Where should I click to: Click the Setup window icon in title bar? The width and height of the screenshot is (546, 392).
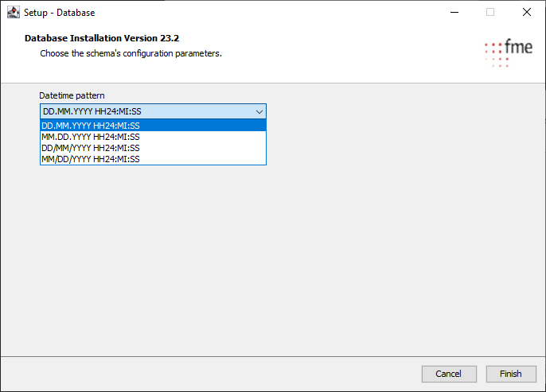coord(13,13)
